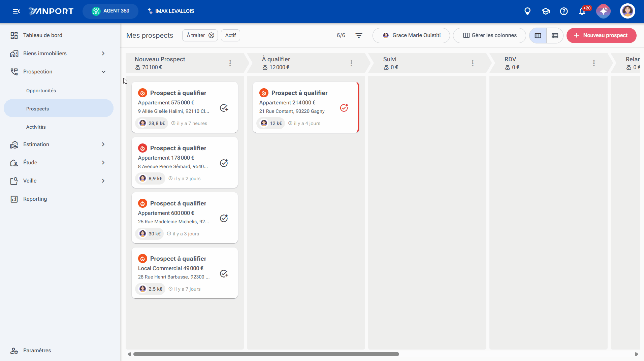Open Nouveau Prospect column options menu
The width and height of the screenshot is (644, 361).
[230, 63]
